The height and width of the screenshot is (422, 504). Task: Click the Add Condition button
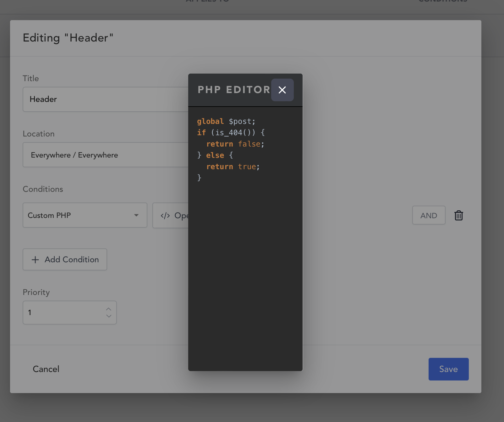coord(65,259)
